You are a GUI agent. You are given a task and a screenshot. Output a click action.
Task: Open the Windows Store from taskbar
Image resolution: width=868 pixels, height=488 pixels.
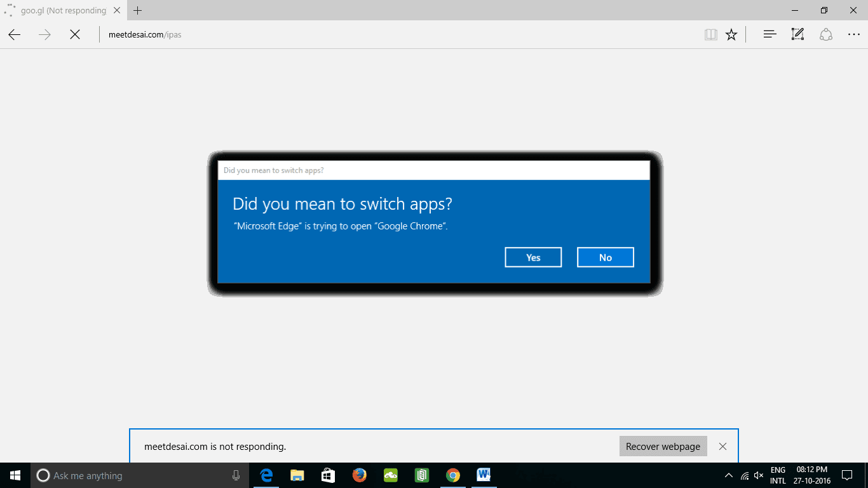pos(328,475)
